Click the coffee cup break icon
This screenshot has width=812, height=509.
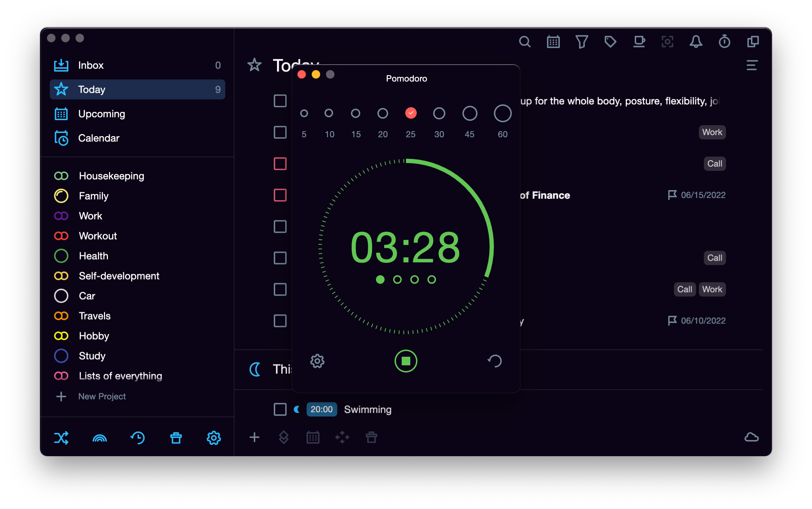click(639, 42)
